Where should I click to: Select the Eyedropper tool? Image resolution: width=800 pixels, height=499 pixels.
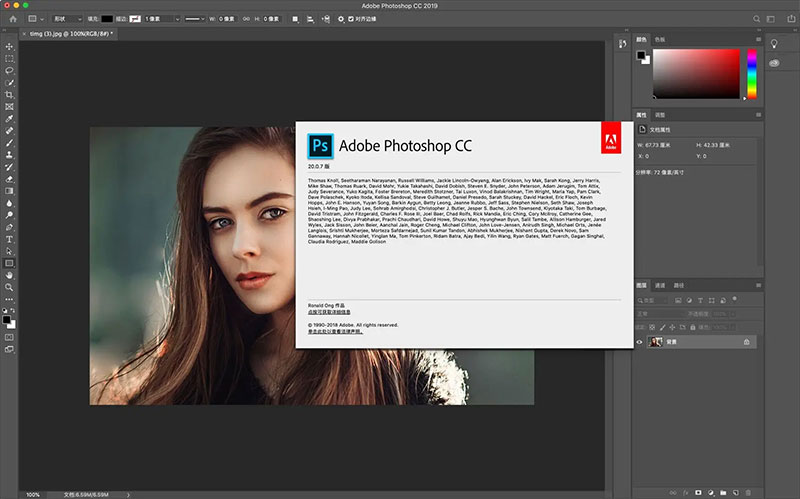click(10, 119)
